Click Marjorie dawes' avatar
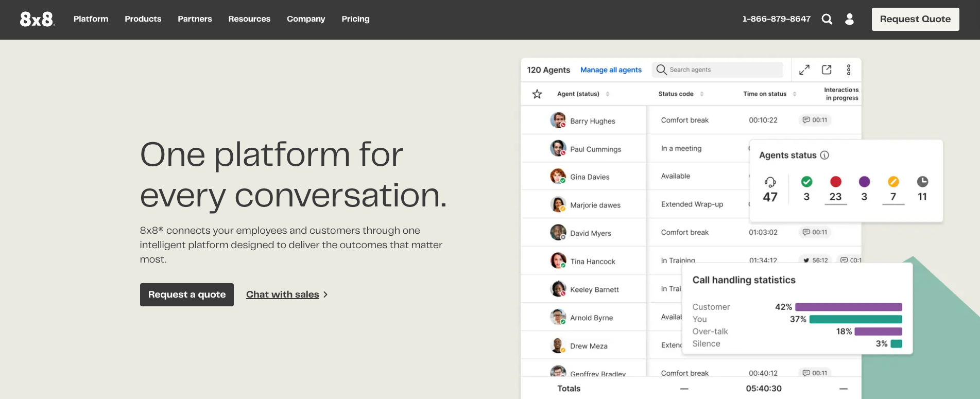 click(558, 204)
